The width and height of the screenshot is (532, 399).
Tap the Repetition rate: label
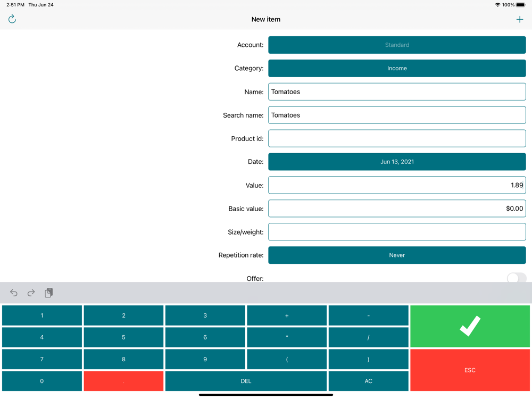click(x=241, y=255)
